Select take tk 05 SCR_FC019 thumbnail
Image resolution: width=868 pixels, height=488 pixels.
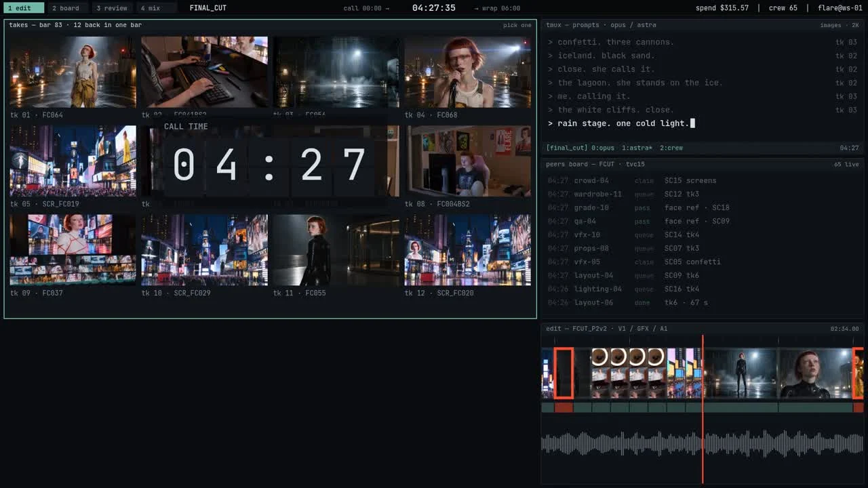point(73,161)
